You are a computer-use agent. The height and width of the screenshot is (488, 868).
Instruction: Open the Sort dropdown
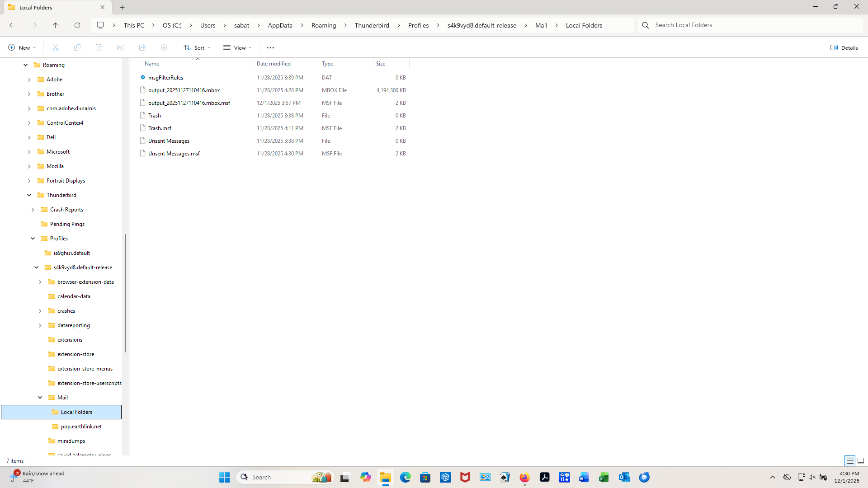[x=197, y=47]
